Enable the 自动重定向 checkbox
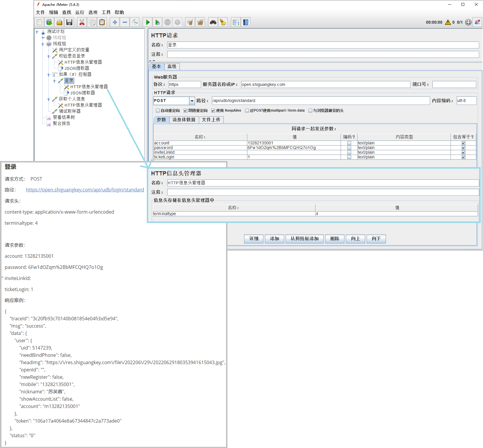483x448 pixels. click(158, 110)
